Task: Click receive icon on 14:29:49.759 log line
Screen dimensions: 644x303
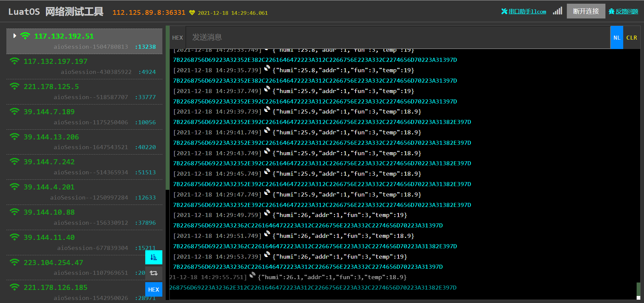Action: pos(267,213)
